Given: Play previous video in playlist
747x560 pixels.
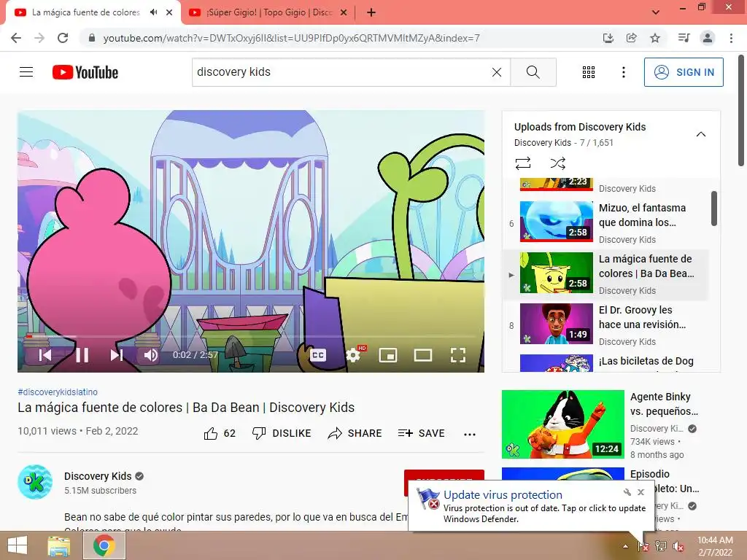Looking at the screenshot, I should click(44, 355).
